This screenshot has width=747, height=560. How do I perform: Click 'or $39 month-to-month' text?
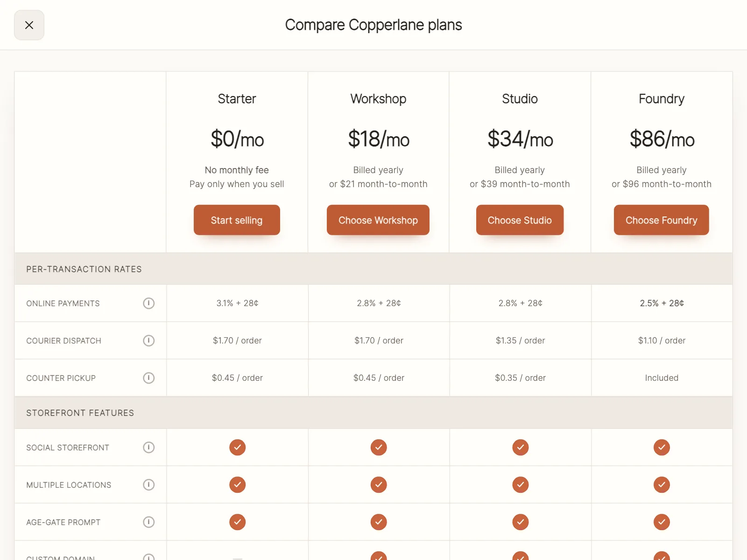tap(520, 184)
